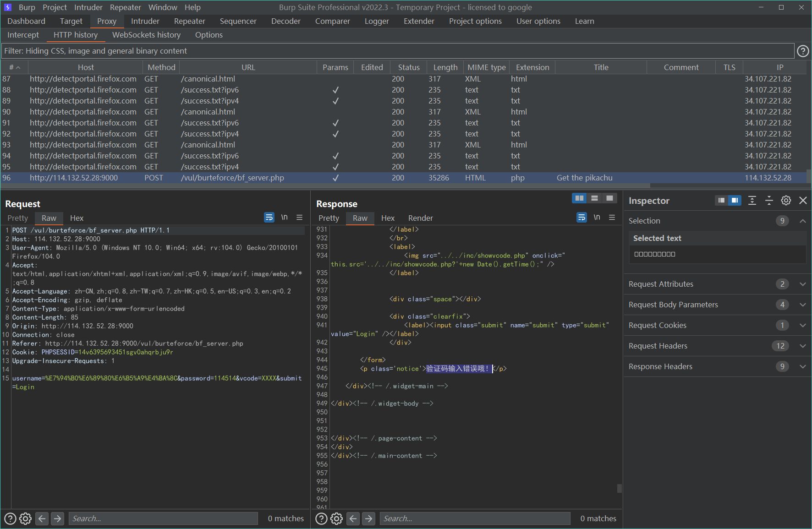Sort history by Host column header
The height and width of the screenshot is (529, 812).
pyautogui.click(x=86, y=67)
